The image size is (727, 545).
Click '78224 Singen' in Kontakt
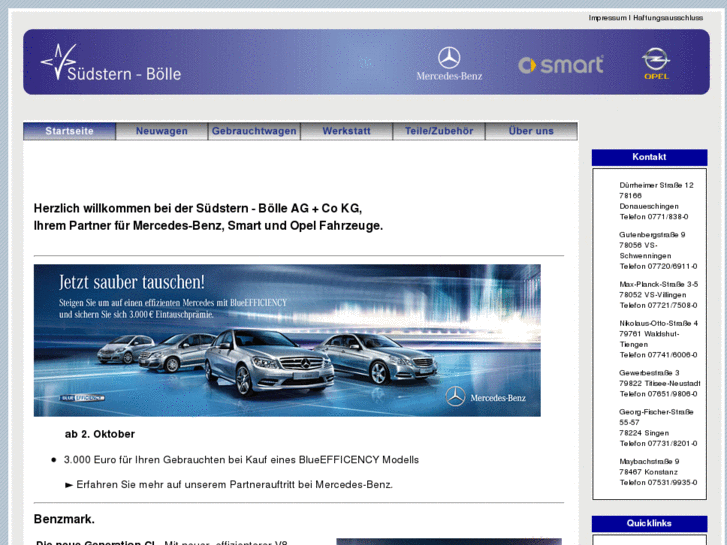pos(644,433)
